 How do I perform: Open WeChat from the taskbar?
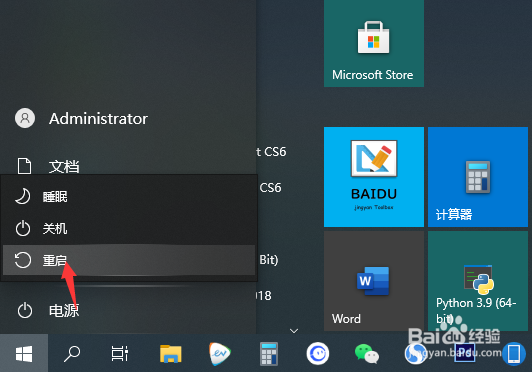367,354
